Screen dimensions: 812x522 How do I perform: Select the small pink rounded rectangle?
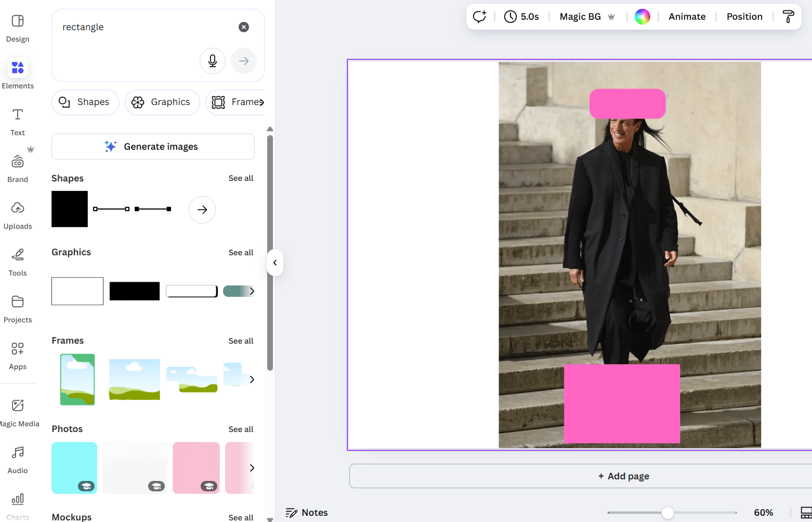pyautogui.click(x=627, y=103)
